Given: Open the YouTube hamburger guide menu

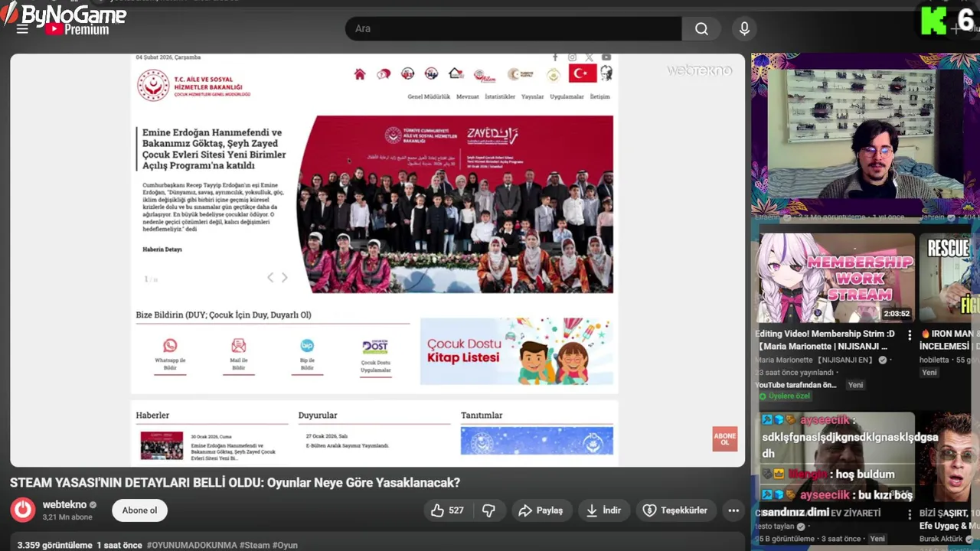Looking at the screenshot, I should point(22,28).
